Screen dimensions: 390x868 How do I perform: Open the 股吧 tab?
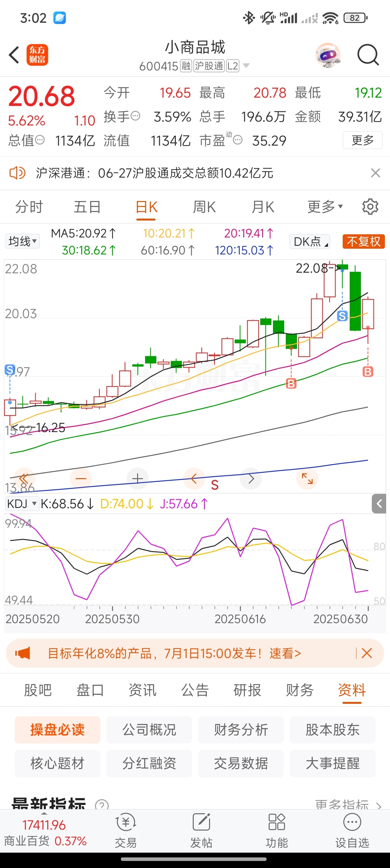pos(38,690)
